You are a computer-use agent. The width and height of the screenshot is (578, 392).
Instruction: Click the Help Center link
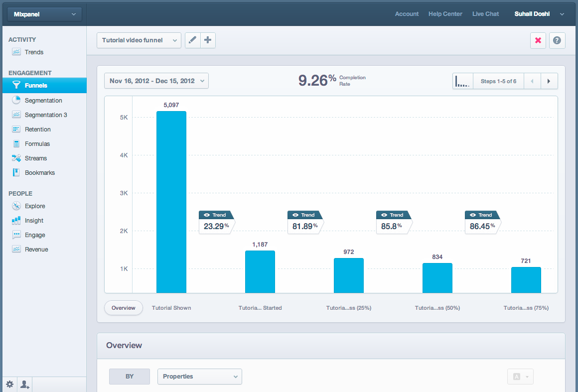click(x=445, y=14)
